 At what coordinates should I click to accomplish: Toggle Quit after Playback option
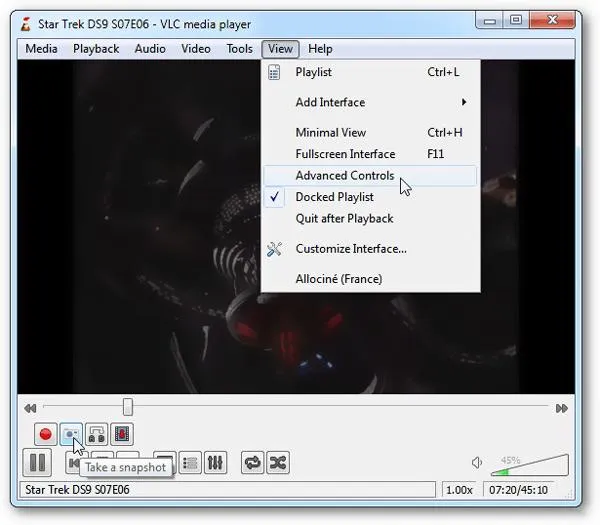click(x=370, y=218)
